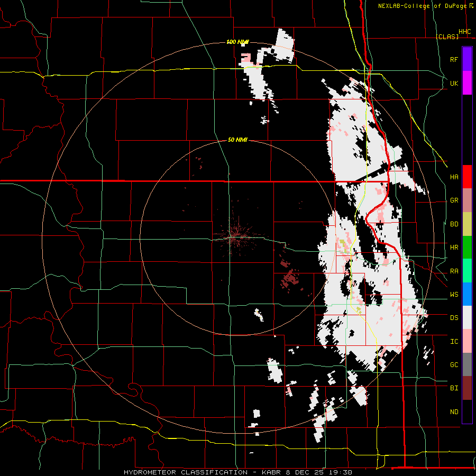This screenshot has height=476, width=476.
Task: Click the "UK" legend label
Action: tap(454, 83)
